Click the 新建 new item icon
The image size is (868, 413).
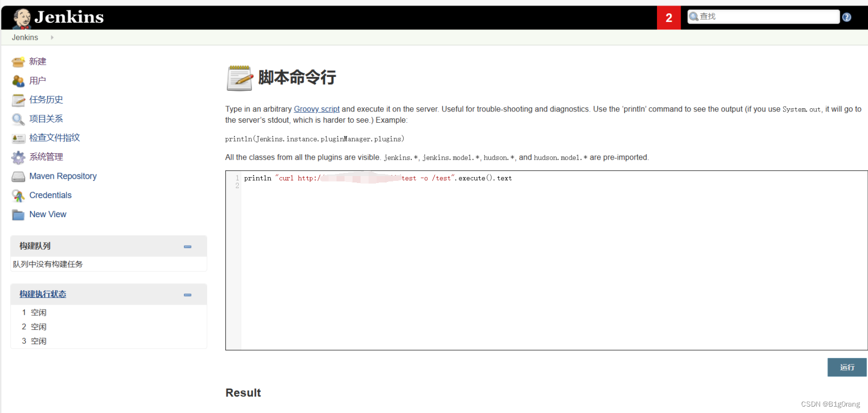[x=18, y=62]
